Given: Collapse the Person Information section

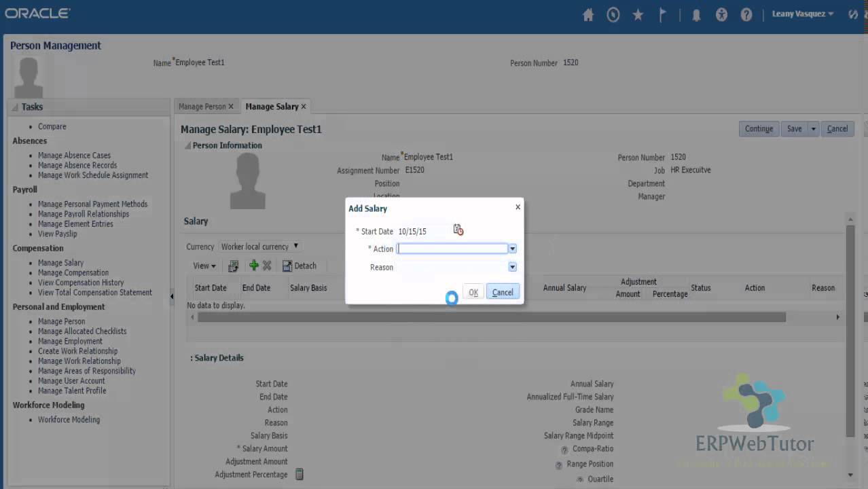Looking at the screenshot, I should pyautogui.click(x=188, y=145).
